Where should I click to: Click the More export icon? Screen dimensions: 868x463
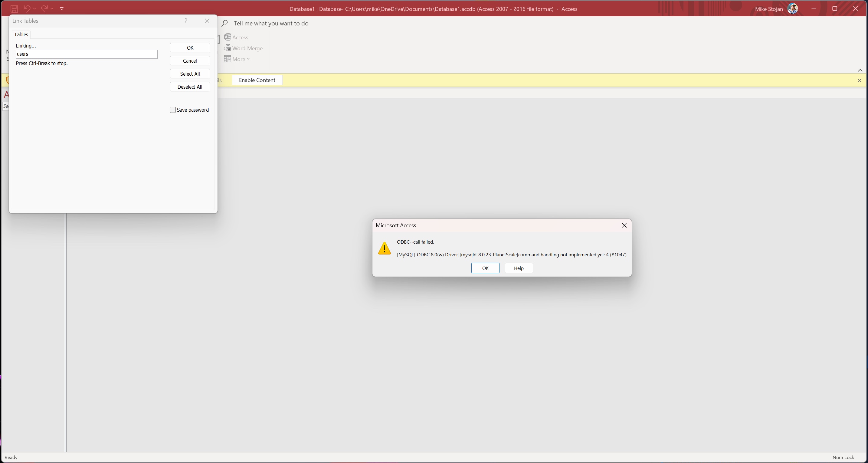pos(228,59)
